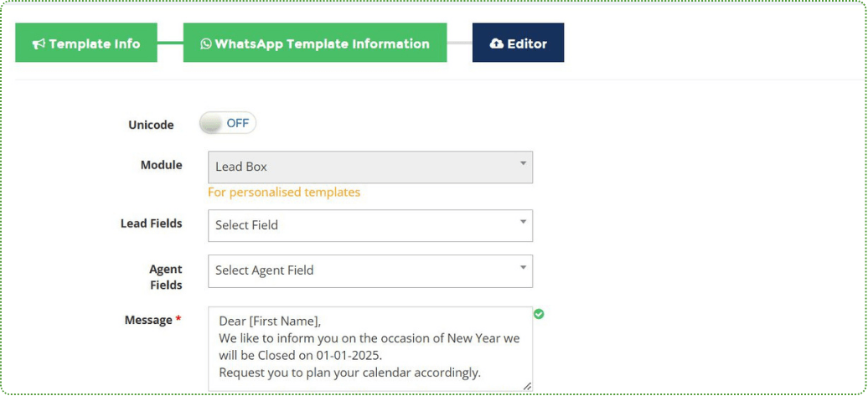The width and height of the screenshot is (868, 396).
Task: Open the Select Agent Field dropdown
Action: [x=369, y=270]
